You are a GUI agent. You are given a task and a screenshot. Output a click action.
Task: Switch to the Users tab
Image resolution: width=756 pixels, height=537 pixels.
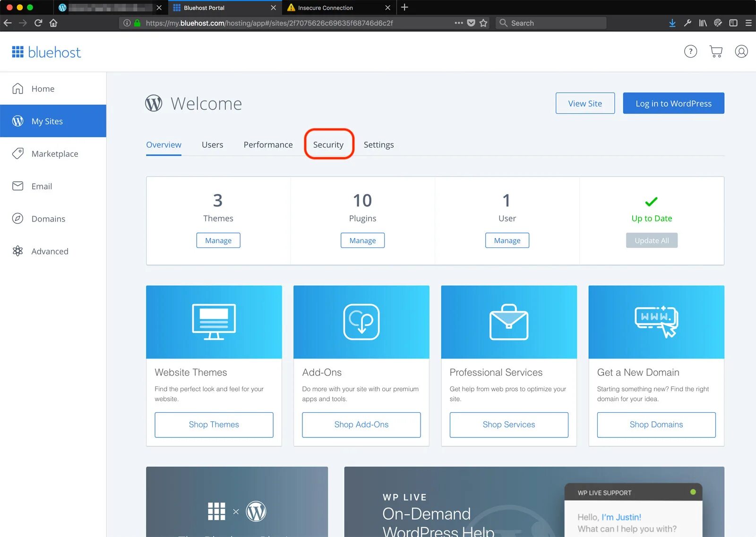(x=212, y=145)
